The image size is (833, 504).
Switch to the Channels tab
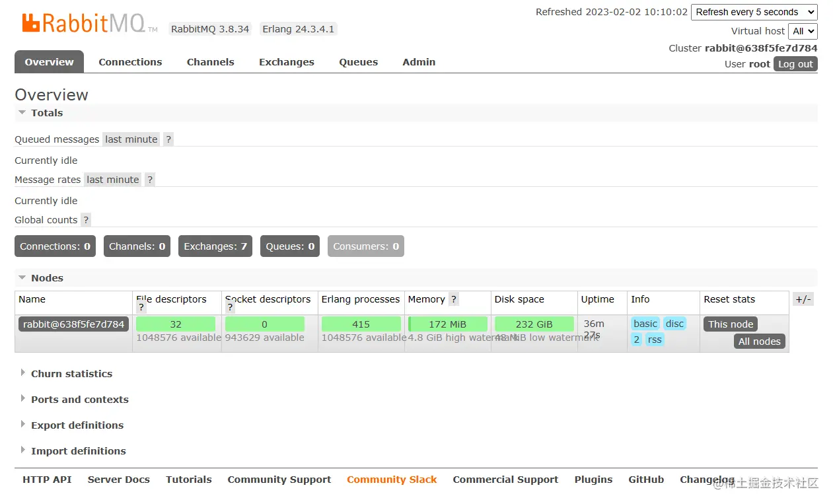(x=211, y=62)
